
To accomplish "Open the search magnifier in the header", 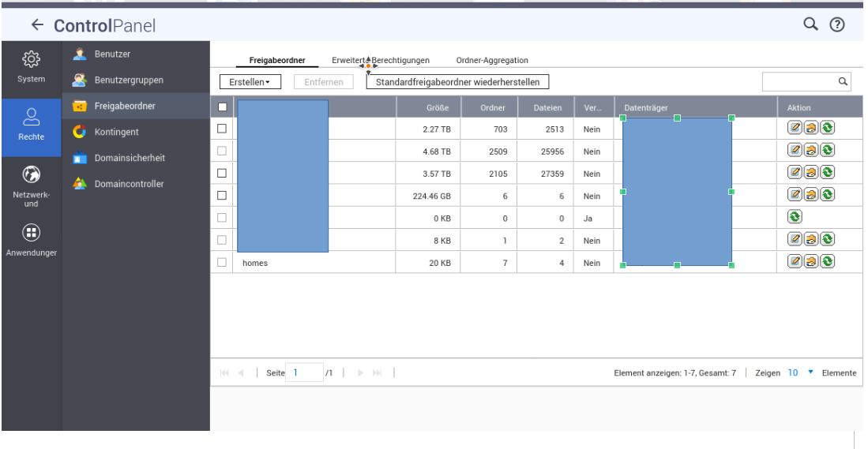I will 810,24.
